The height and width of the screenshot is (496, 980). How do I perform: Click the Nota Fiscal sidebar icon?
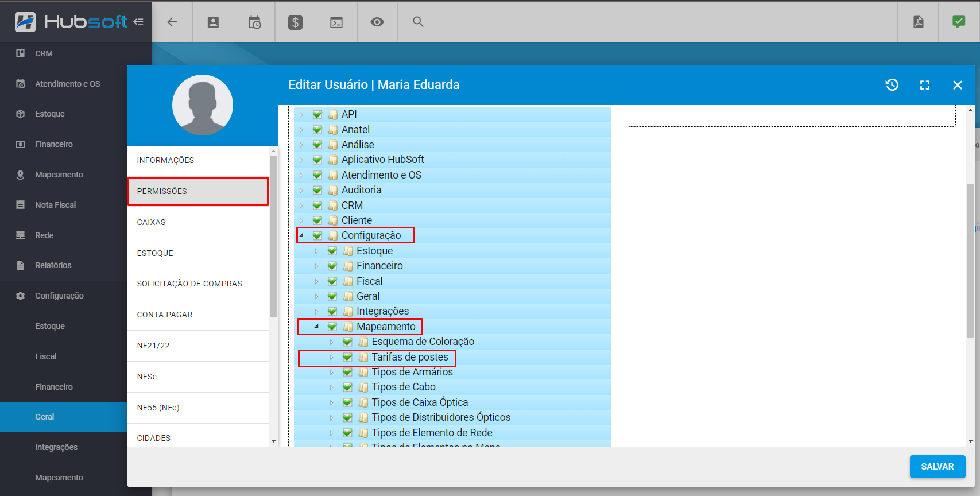click(x=21, y=205)
